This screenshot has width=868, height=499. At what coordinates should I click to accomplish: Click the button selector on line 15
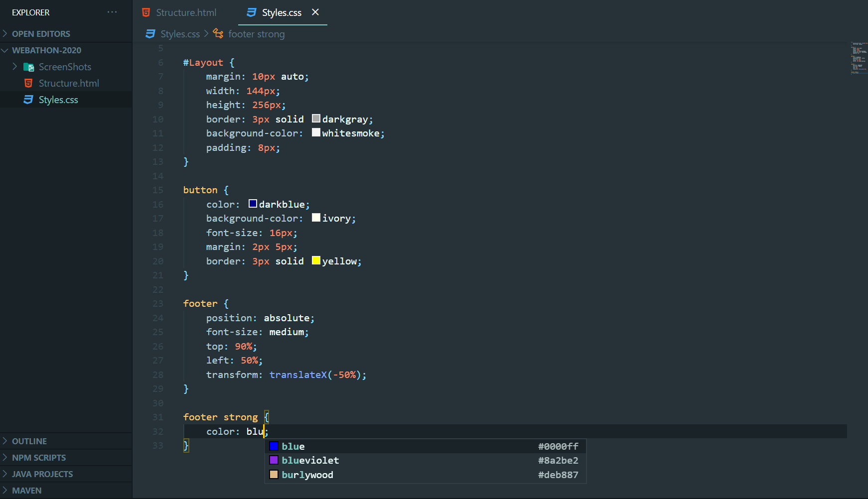click(x=200, y=190)
